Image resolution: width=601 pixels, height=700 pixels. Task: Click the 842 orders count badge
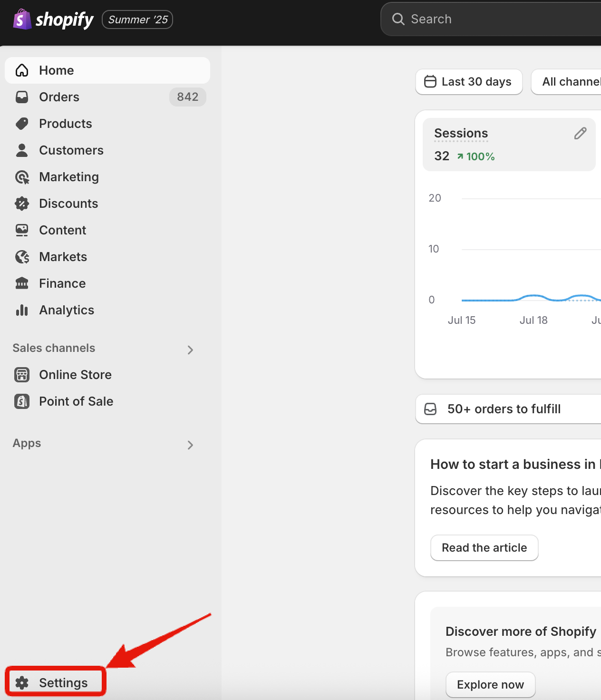[x=187, y=97]
